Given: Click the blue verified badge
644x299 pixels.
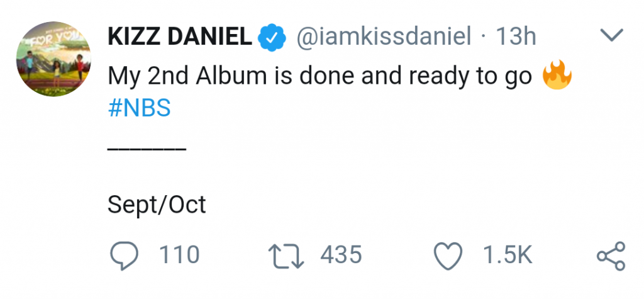Looking at the screenshot, I should click(x=272, y=38).
